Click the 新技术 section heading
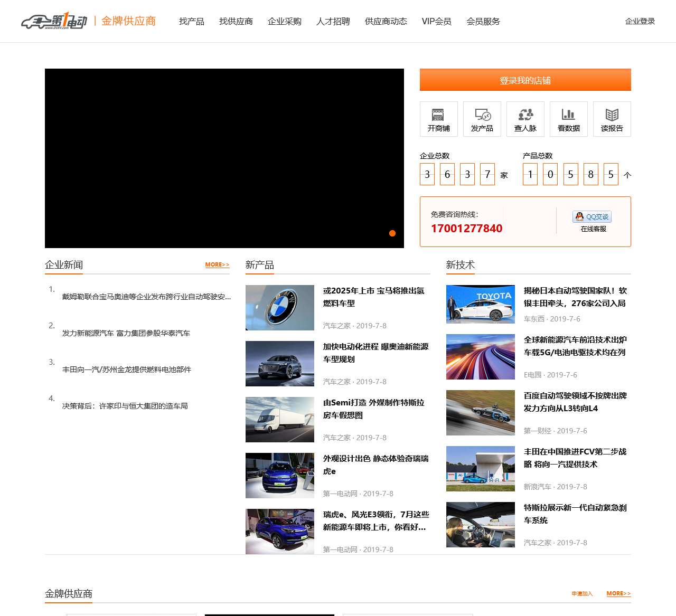Screen dimensions: 676x616 point(461,265)
